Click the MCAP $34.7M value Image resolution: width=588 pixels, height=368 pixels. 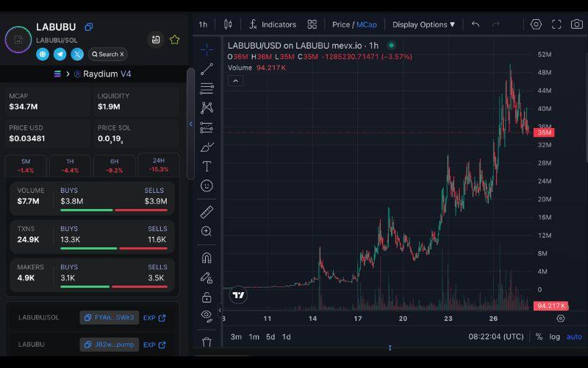pyautogui.click(x=24, y=107)
